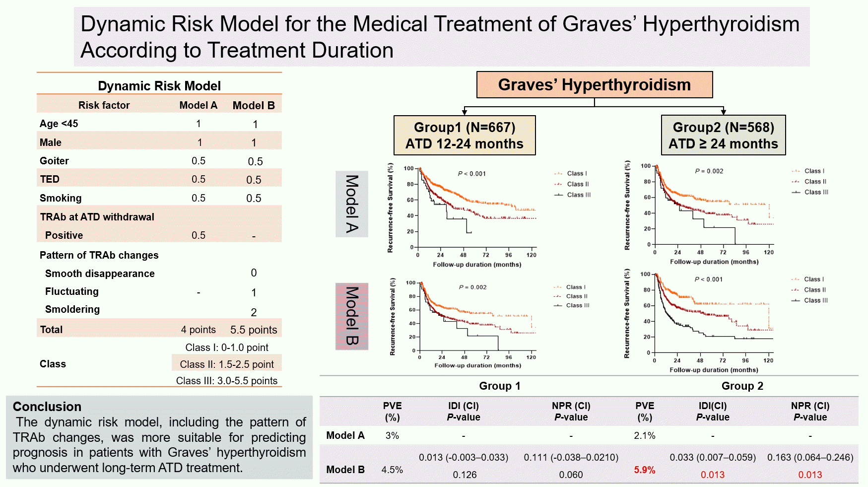This screenshot has width=868, height=487.
Task: Select the 'Group2 (N=568)' ATD ≥ 24 months box
Action: pos(724,136)
